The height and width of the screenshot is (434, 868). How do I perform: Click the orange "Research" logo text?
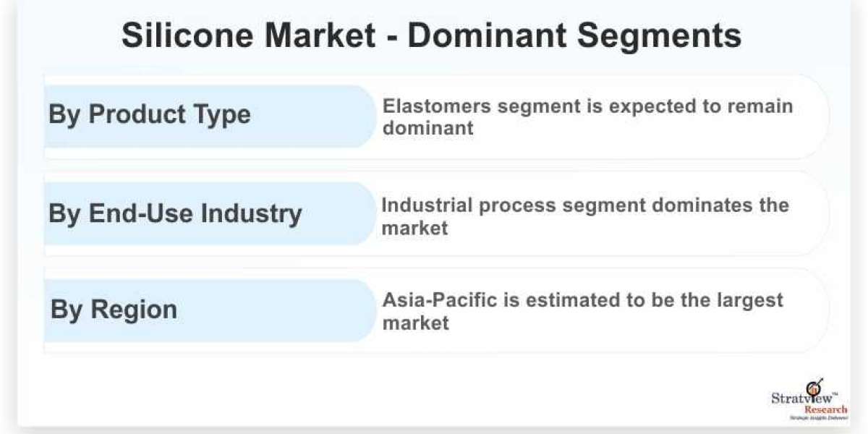[825, 409]
